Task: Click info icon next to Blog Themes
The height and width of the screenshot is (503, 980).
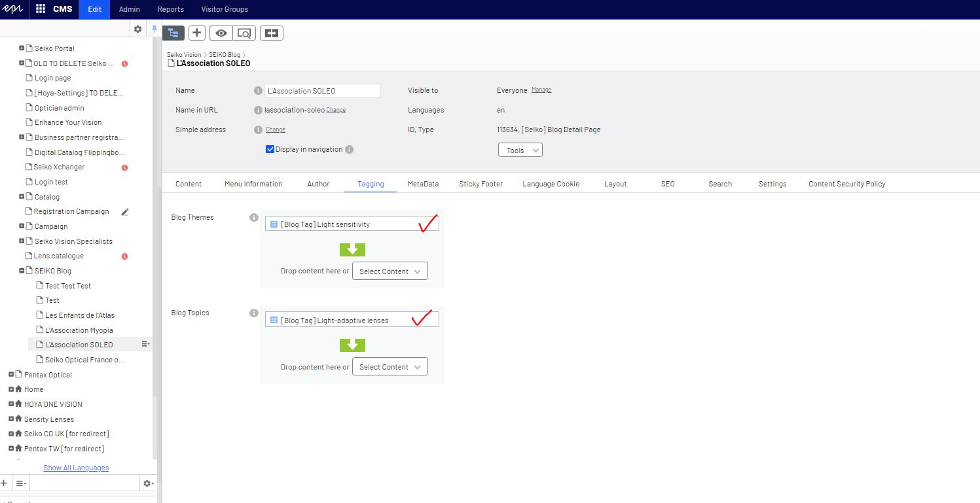Action: pos(254,217)
